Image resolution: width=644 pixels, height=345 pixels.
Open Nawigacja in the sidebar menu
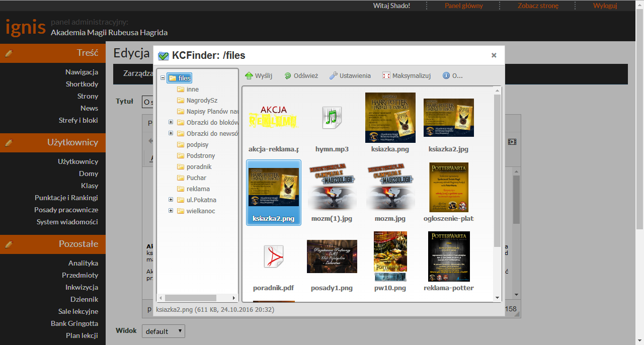coord(82,72)
